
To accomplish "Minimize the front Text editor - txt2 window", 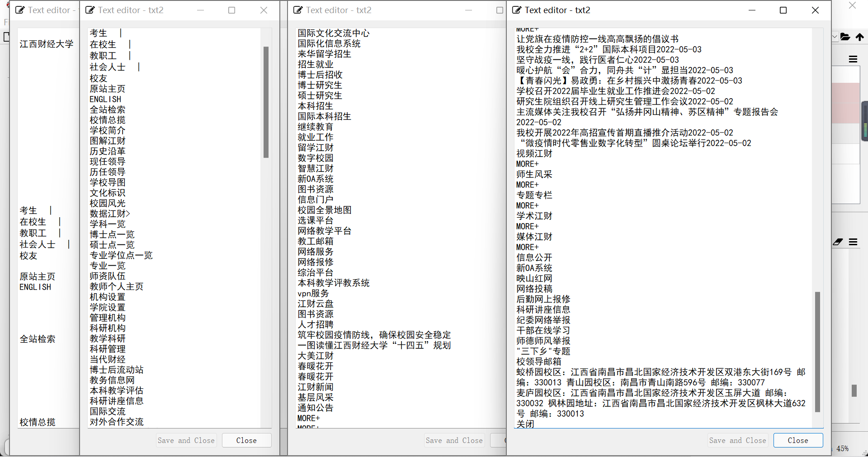I will [752, 10].
